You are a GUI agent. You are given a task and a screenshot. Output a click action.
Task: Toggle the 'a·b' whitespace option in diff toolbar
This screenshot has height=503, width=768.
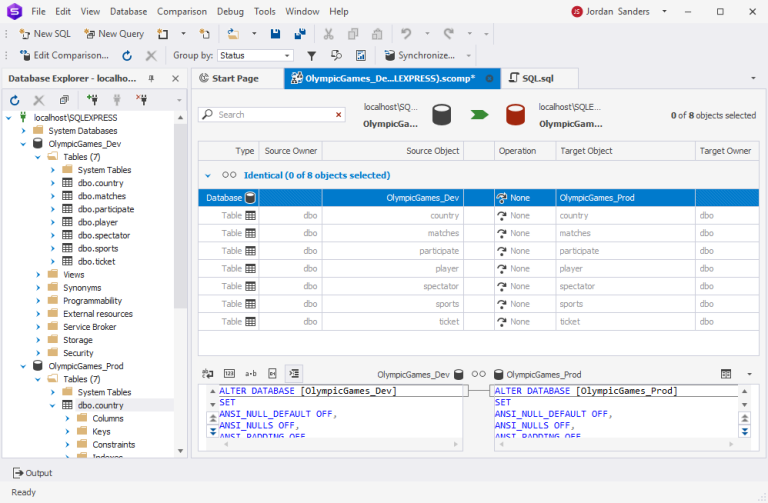(251, 373)
